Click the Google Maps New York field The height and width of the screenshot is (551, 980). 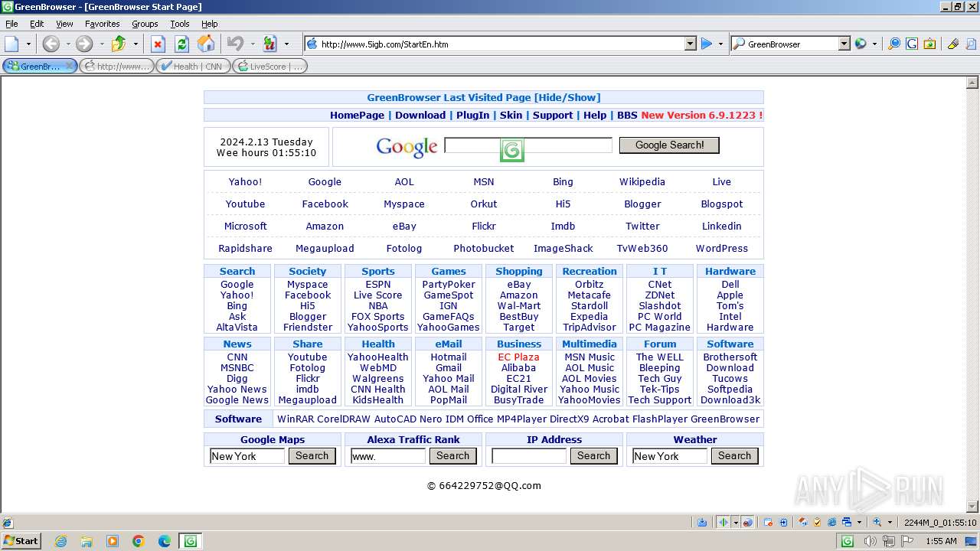(247, 456)
